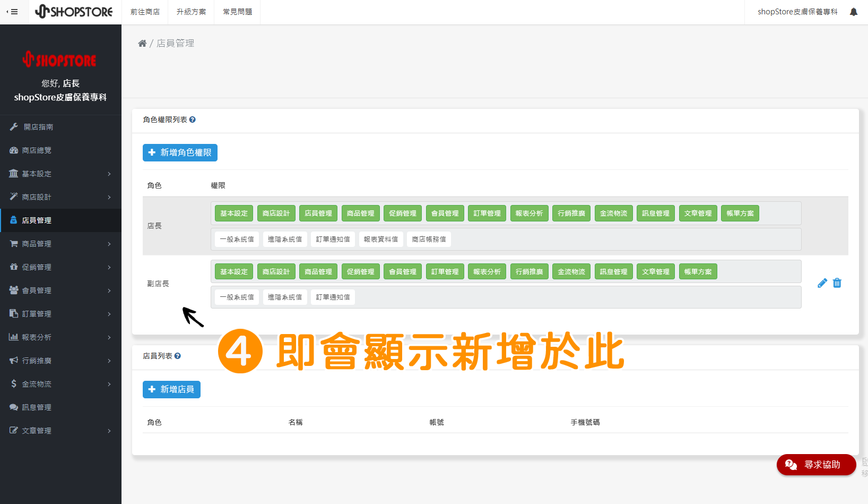Expand the 商品管理 submenu chevron

click(109, 244)
